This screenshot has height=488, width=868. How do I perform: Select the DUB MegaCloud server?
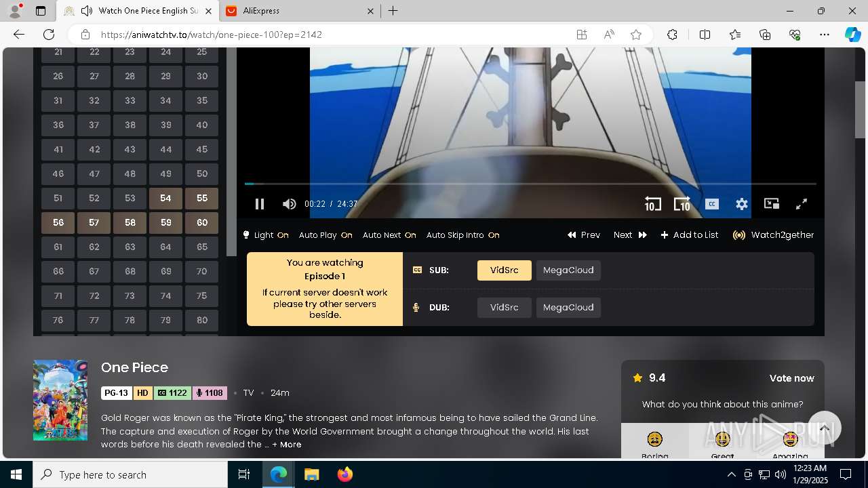(x=568, y=308)
